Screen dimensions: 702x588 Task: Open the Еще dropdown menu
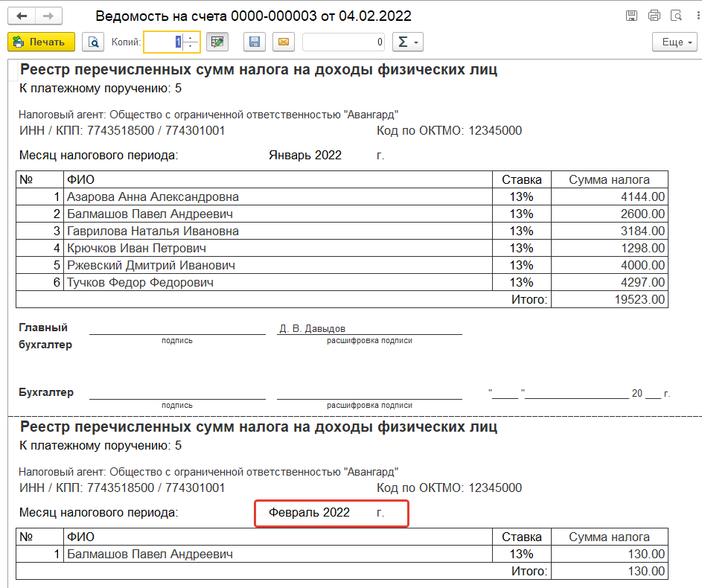click(675, 42)
